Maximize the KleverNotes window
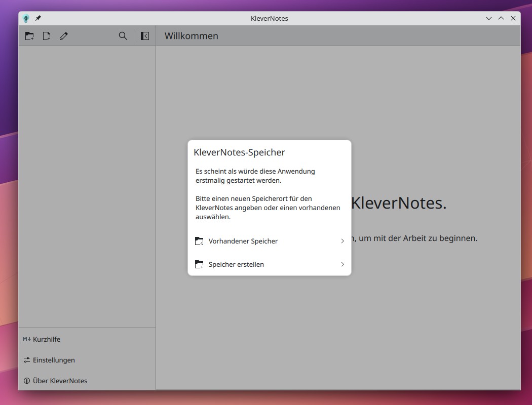The width and height of the screenshot is (532, 405). click(501, 18)
